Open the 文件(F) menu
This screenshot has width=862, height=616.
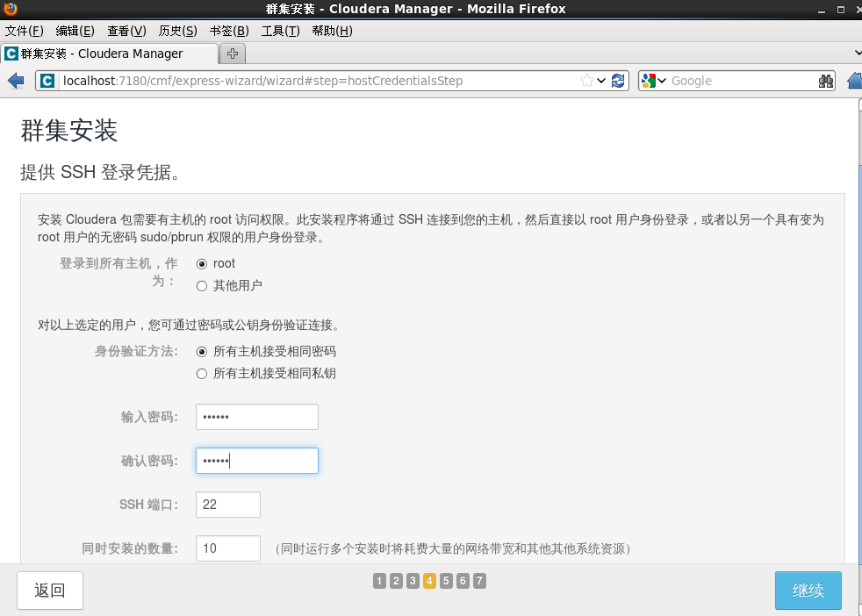25,31
